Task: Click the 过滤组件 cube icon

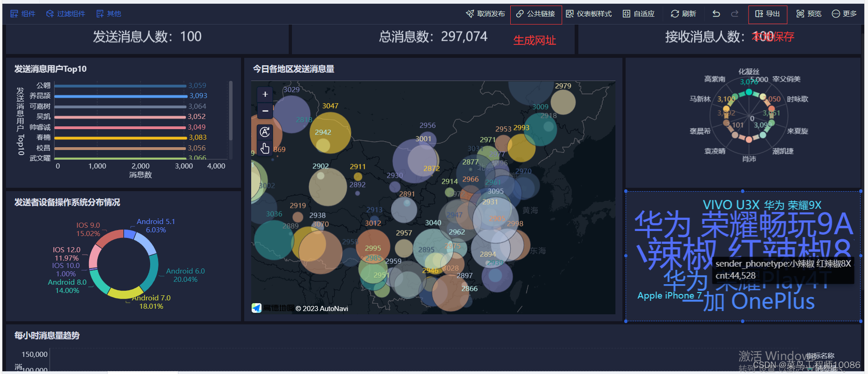Action: [50, 14]
